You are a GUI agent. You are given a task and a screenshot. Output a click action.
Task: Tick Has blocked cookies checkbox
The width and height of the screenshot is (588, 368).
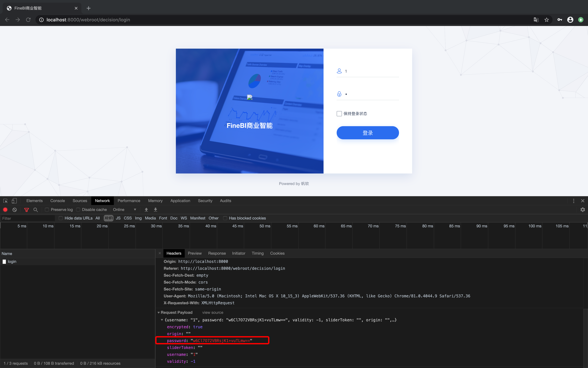[x=225, y=218]
